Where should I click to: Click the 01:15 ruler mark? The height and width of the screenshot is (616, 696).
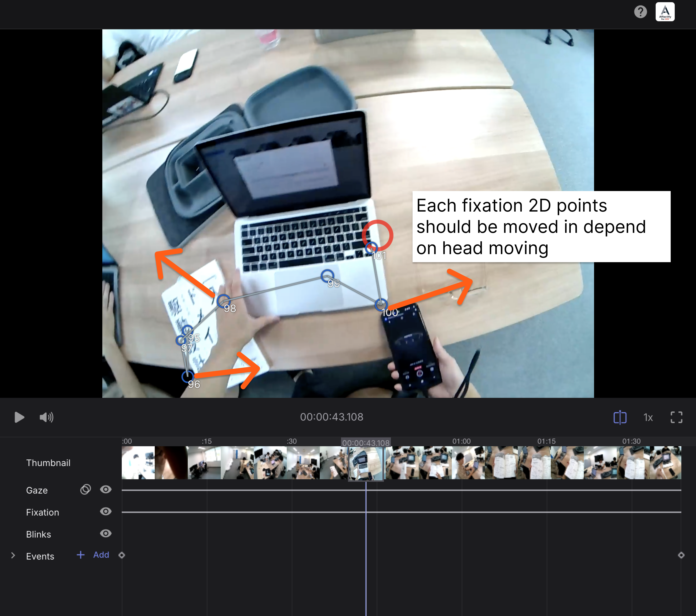[x=547, y=441]
